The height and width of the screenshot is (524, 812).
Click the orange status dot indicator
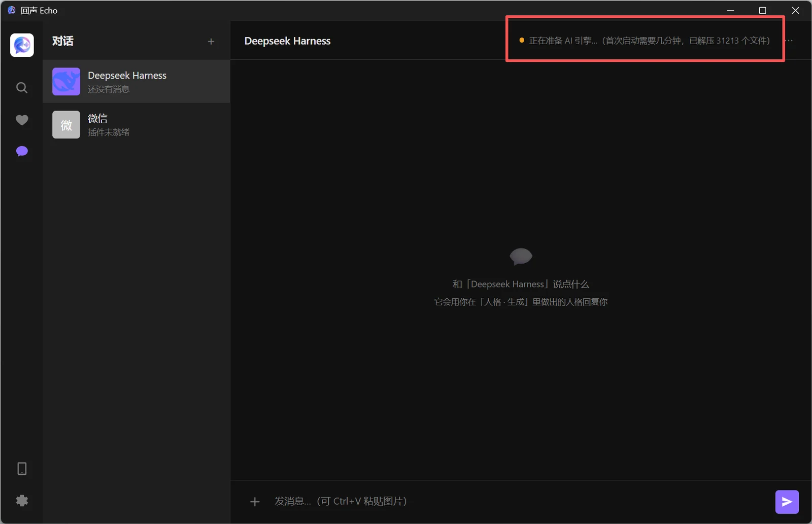point(522,40)
